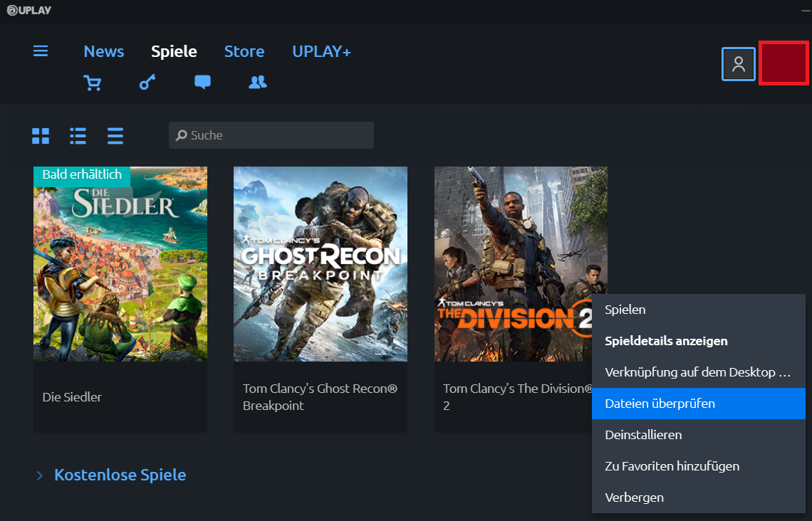
Task: Choose Verbergen from context menu
Action: (699, 498)
